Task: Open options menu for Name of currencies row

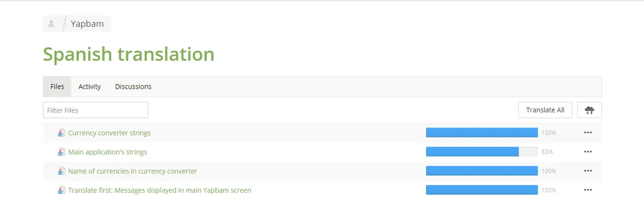Action: 588,171
